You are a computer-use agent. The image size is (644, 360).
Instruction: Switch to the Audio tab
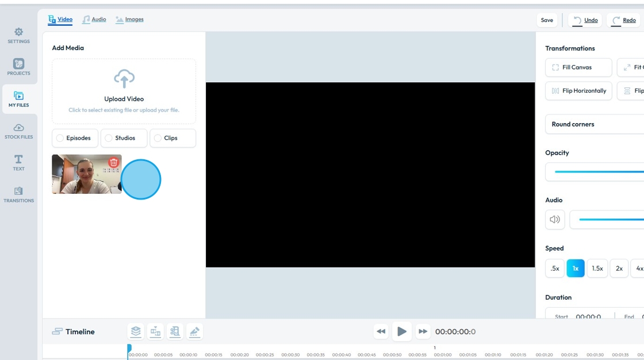click(x=94, y=20)
